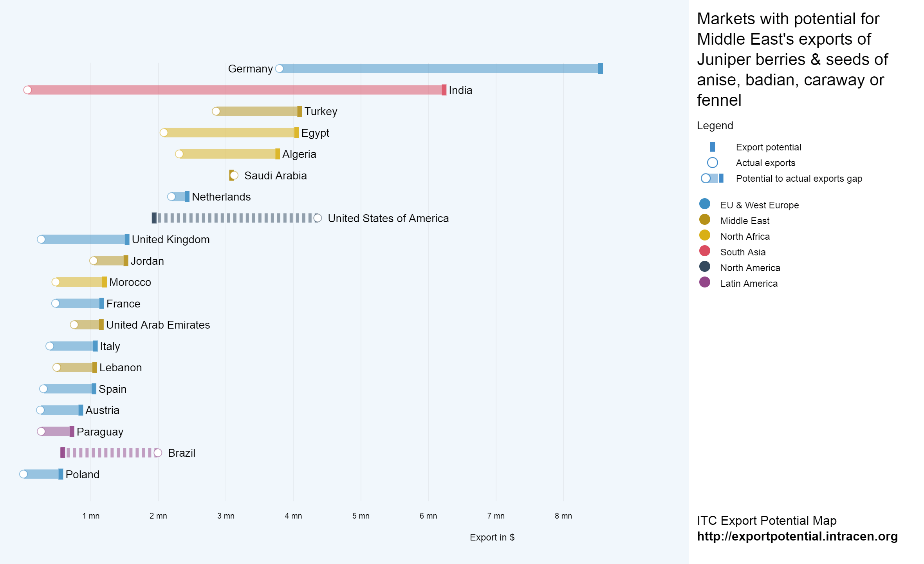Click the Export potential legend marker icon

pos(712,147)
